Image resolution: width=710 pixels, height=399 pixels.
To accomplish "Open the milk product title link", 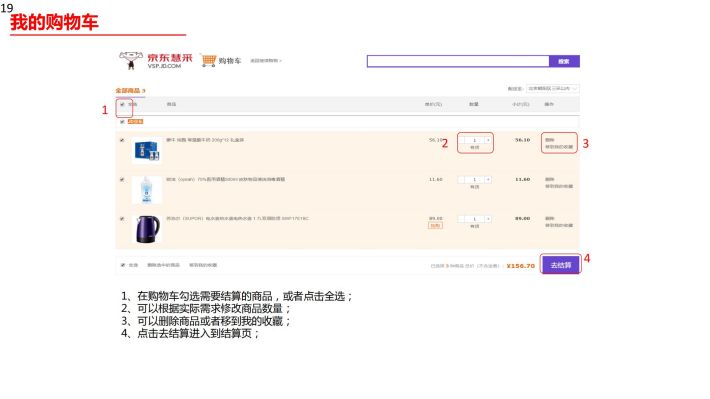I will tap(205, 140).
